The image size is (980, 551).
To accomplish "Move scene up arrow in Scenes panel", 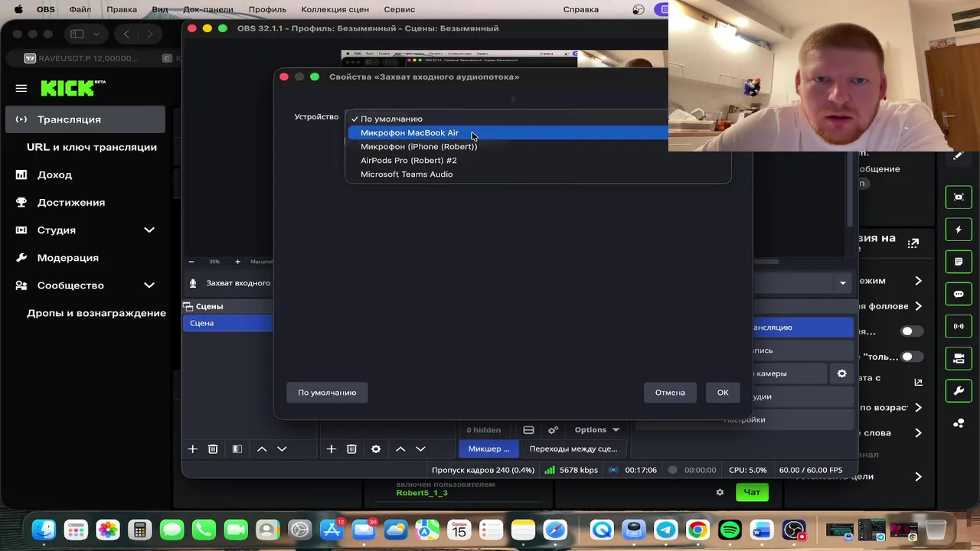I will [262, 449].
